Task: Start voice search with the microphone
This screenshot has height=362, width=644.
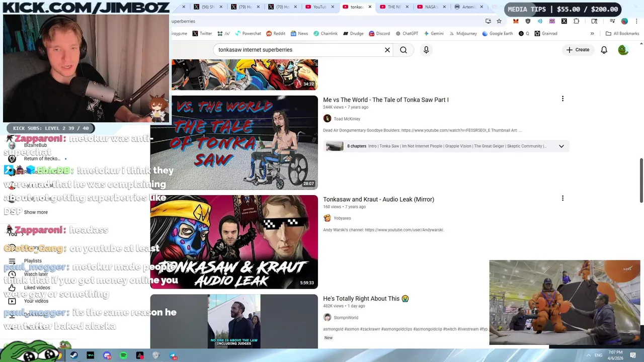Action: (426, 50)
